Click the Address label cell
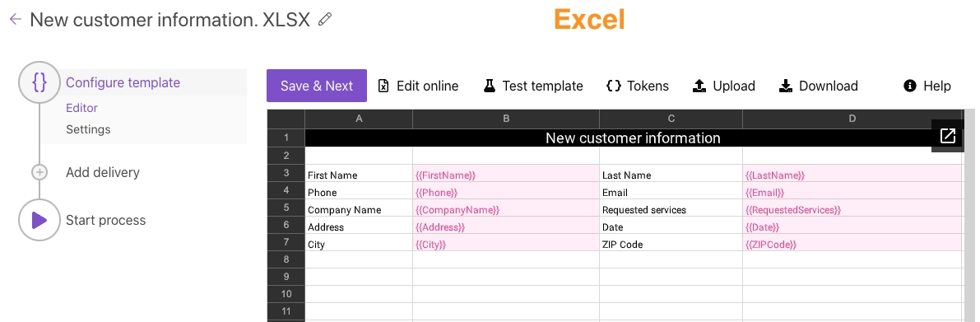Screen dimensions: 980x322 coord(359,225)
